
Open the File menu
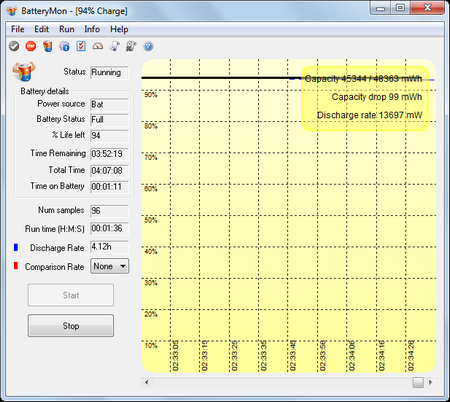pyautogui.click(x=18, y=29)
